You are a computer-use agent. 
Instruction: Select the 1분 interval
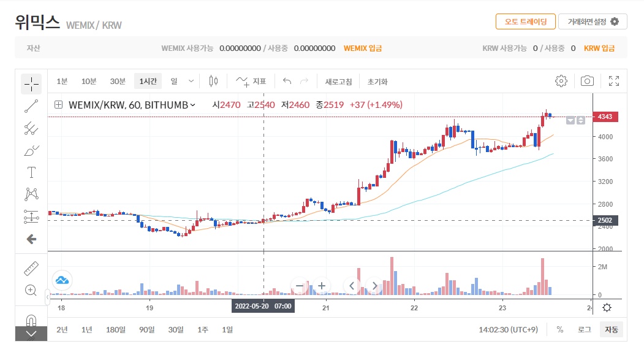(x=62, y=82)
